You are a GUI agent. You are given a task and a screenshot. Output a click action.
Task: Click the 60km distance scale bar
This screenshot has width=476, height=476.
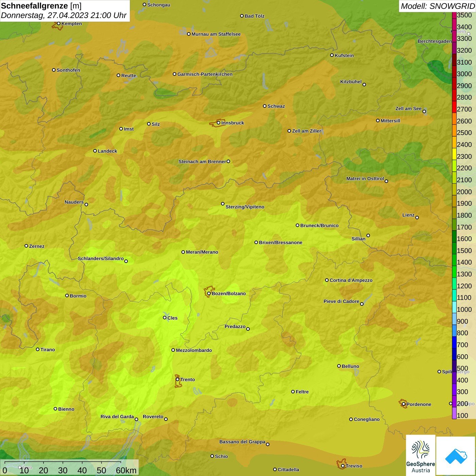[70, 468]
